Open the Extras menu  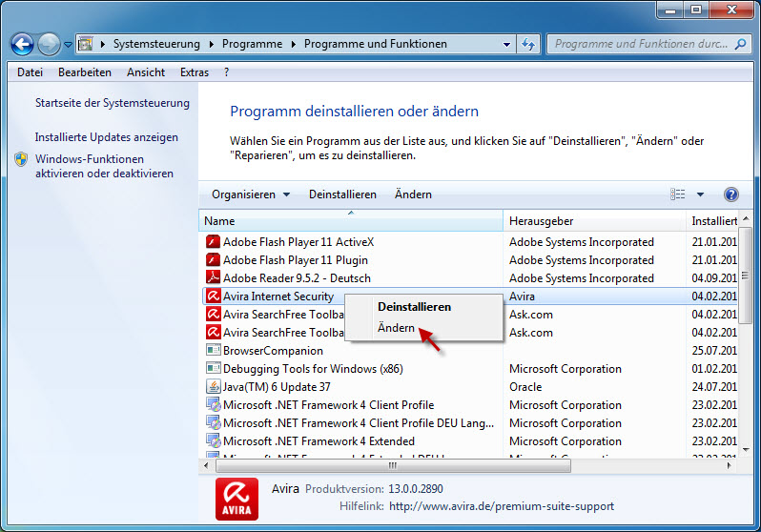[x=195, y=72]
